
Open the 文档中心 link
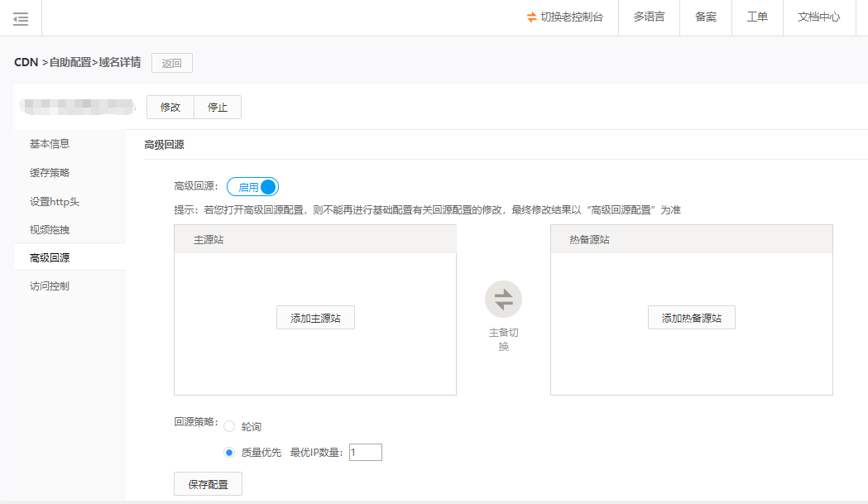pos(818,17)
